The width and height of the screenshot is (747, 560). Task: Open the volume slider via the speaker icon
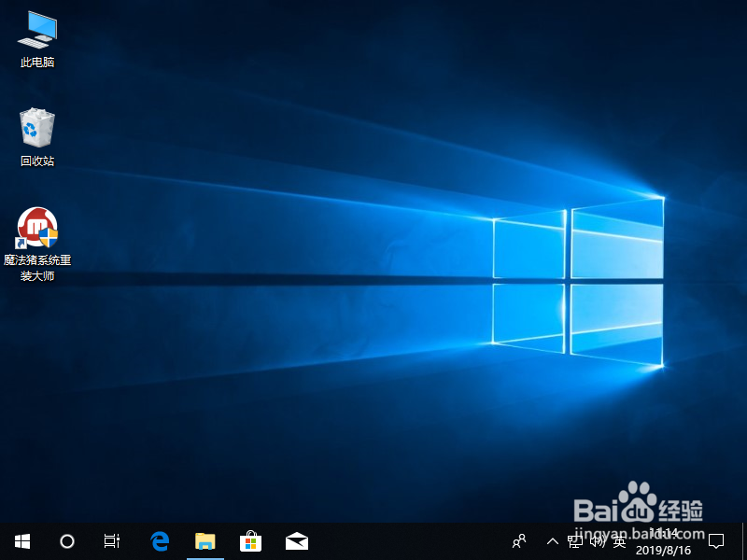click(x=596, y=541)
